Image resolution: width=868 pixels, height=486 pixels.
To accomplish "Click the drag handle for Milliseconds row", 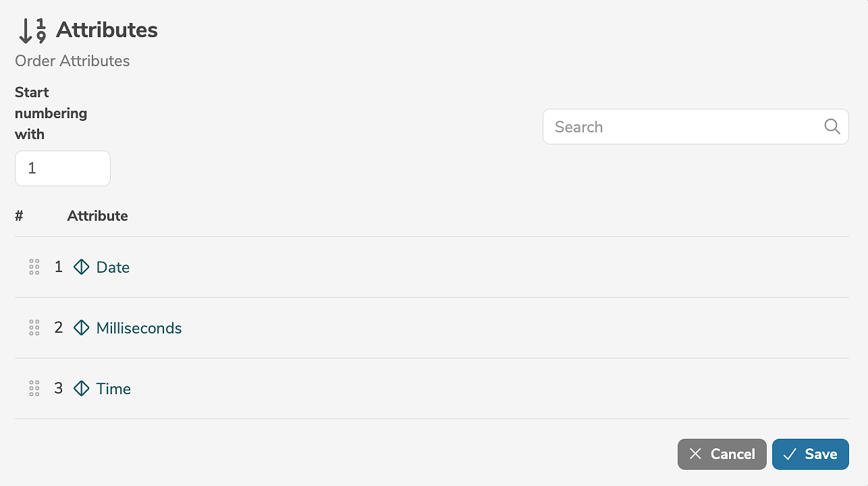I will 34,328.
